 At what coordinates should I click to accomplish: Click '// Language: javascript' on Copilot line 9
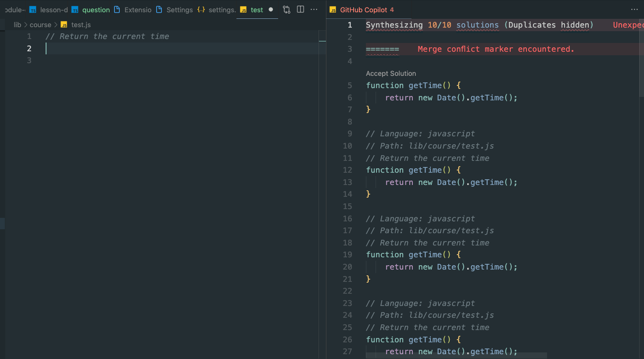coord(420,134)
